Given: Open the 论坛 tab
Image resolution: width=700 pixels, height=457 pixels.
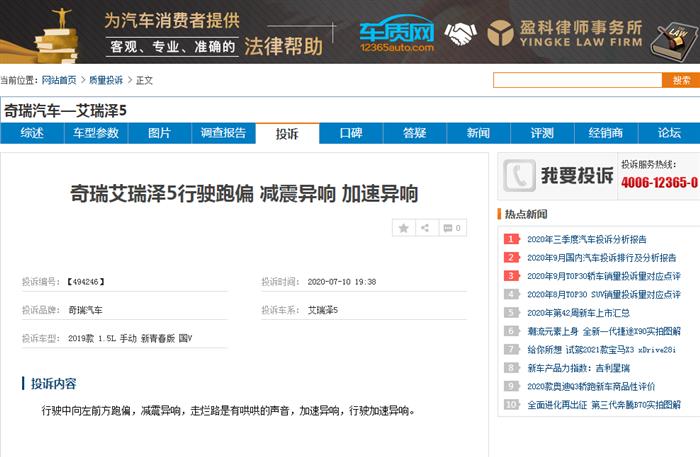Looking at the screenshot, I should 669,133.
